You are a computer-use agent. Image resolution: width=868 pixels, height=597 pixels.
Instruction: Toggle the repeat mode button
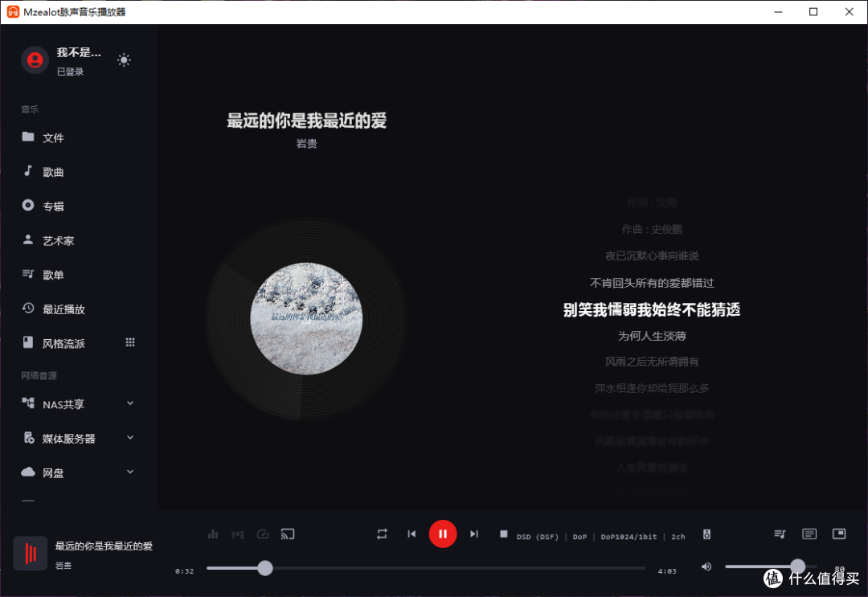382,534
